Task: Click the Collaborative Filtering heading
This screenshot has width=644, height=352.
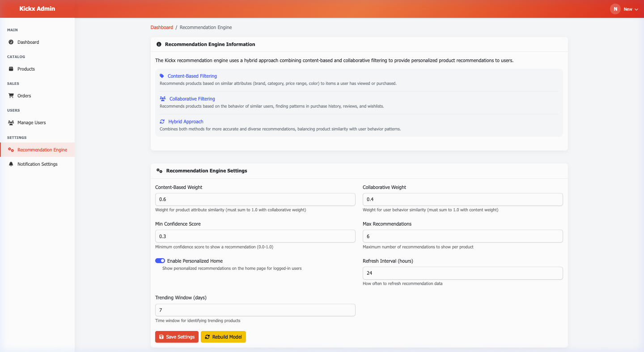Action: click(192, 99)
